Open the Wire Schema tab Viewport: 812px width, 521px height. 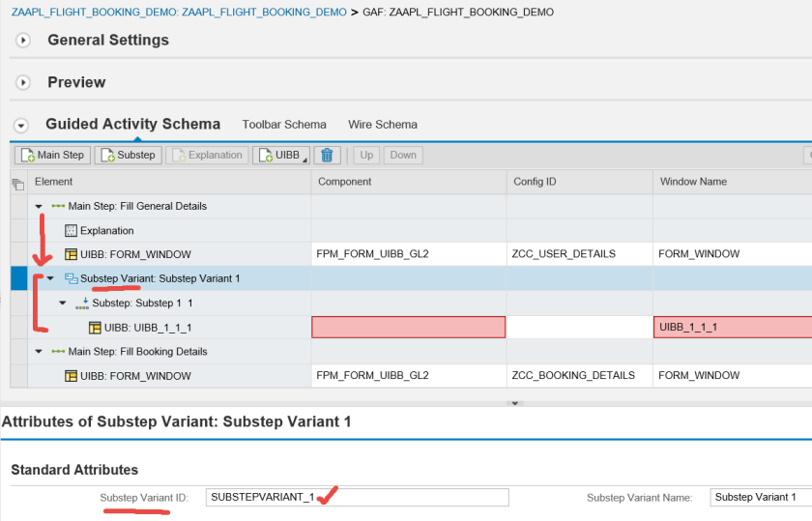point(383,125)
